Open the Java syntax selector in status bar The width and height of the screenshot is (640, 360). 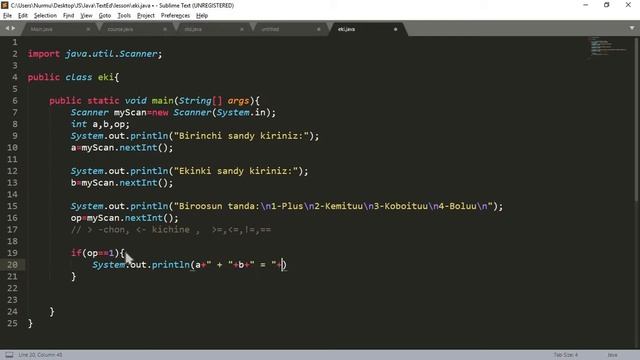[612, 355]
